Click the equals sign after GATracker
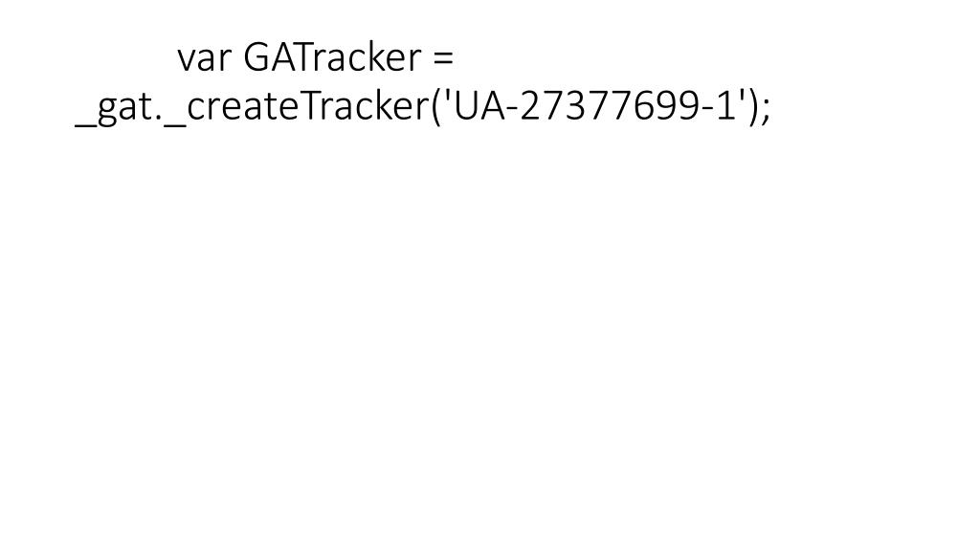980x551 pixels. (442, 58)
